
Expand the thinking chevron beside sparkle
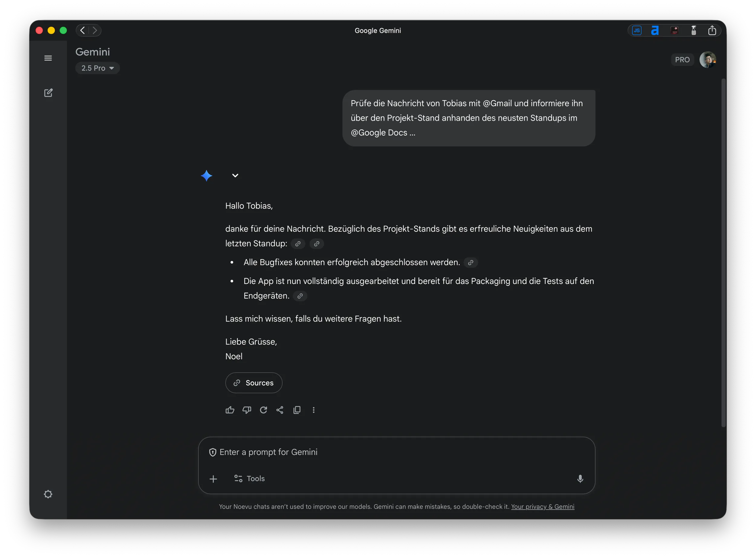pos(235,176)
